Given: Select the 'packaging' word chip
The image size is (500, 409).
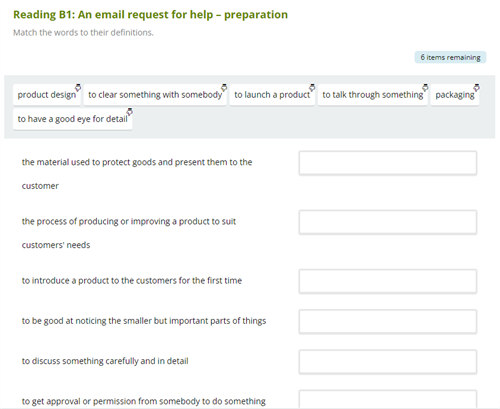Looking at the screenshot, I should point(455,95).
